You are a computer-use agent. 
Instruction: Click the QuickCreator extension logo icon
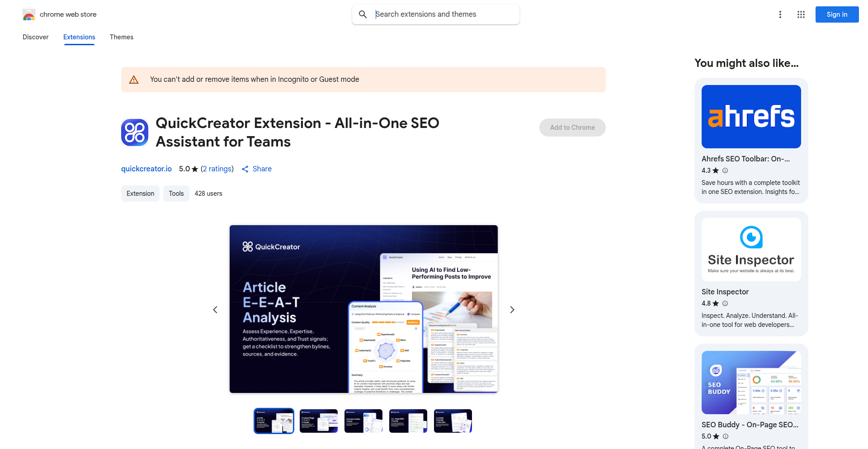(135, 132)
